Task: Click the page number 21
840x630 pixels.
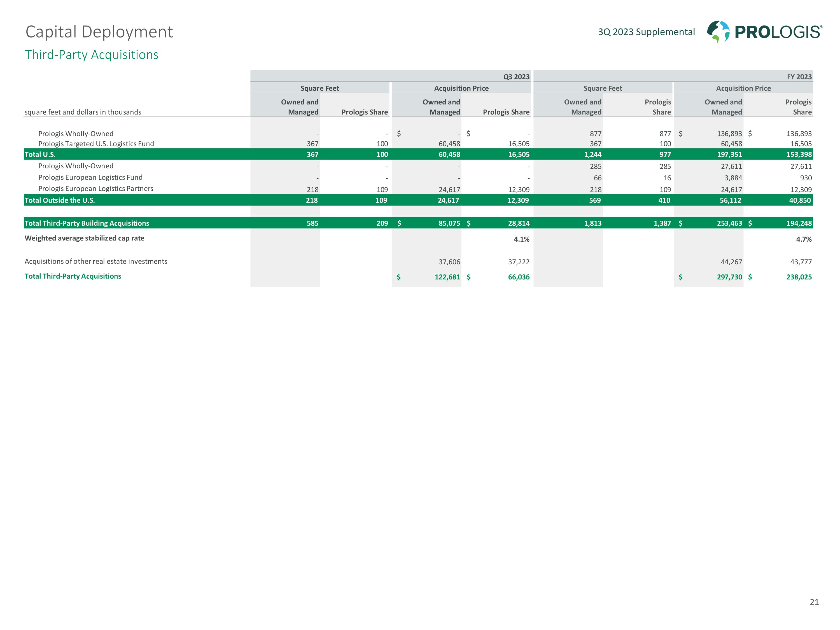Action: pos(814,602)
